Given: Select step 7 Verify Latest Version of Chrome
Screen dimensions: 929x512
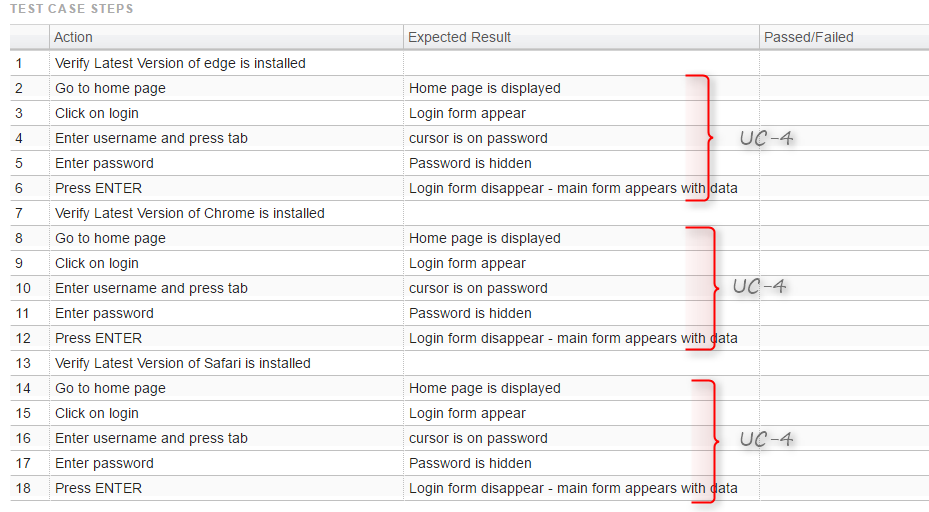Looking at the screenshot, I should click(190, 213).
